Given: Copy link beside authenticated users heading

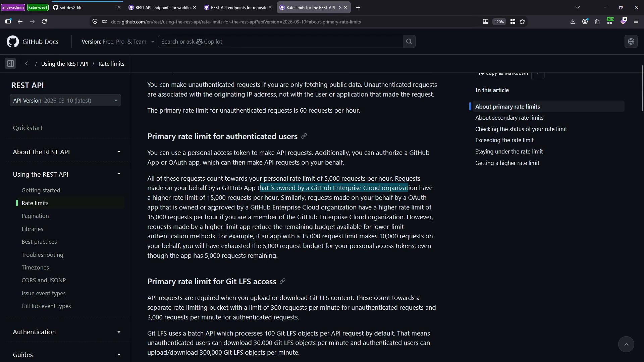Looking at the screenshot, I should tap(304, 136).
